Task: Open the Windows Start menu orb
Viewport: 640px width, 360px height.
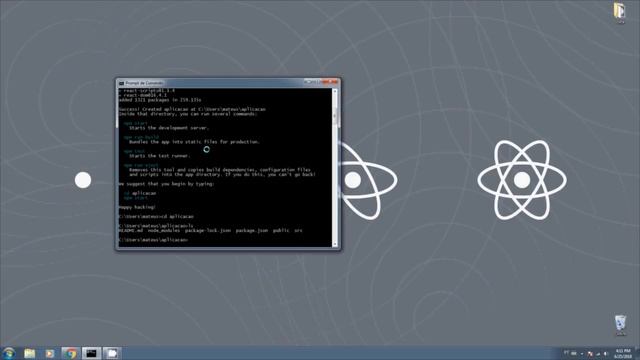Action: [9, 353]
